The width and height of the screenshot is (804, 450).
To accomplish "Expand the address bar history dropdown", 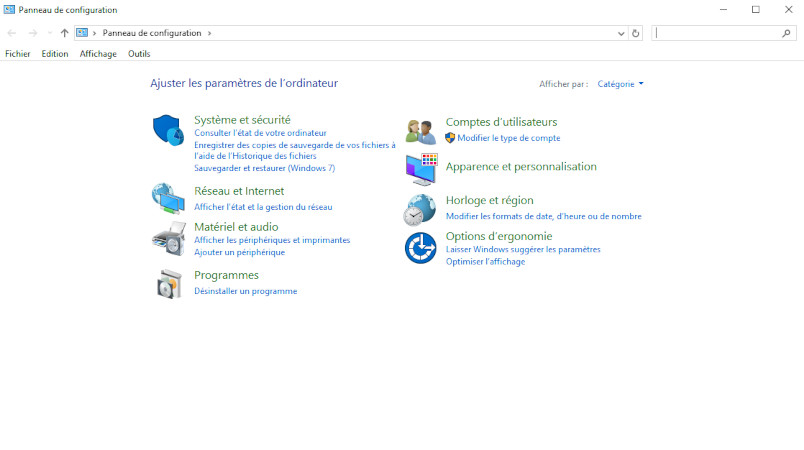I will pos(621,33).
